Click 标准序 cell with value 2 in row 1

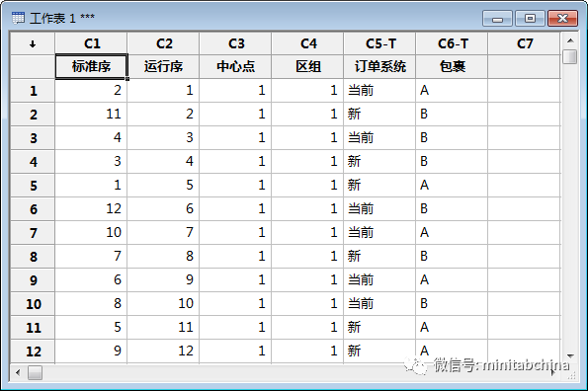point(91,90)
